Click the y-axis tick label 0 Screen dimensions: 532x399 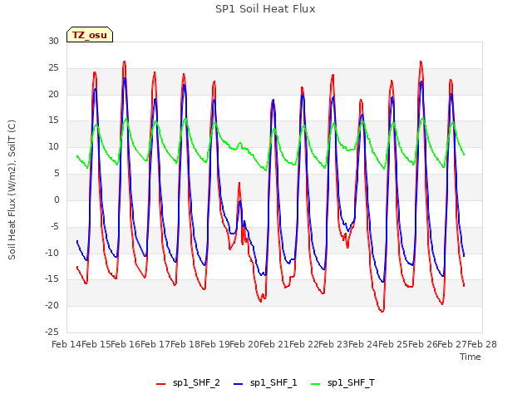[57, 199]
